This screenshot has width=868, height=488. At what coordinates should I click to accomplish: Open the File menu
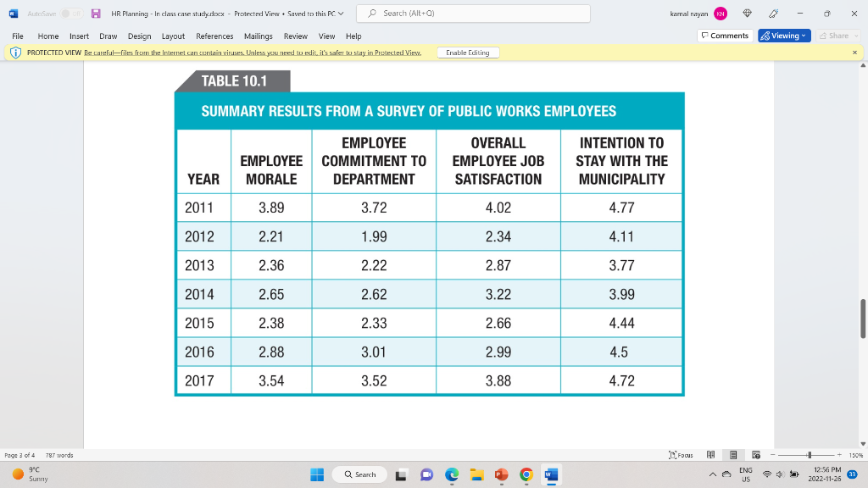(x=18, y=36)
